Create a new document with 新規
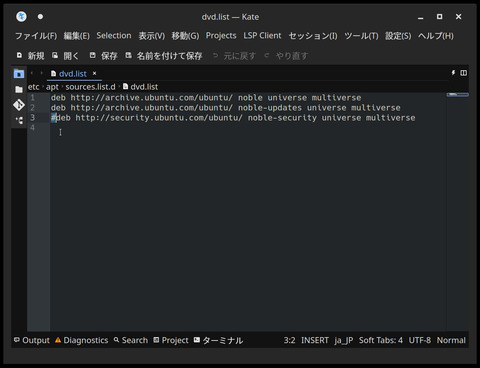The width and height of the screenshot is (480, 368). pyautogui.click(x=30, y=56)
